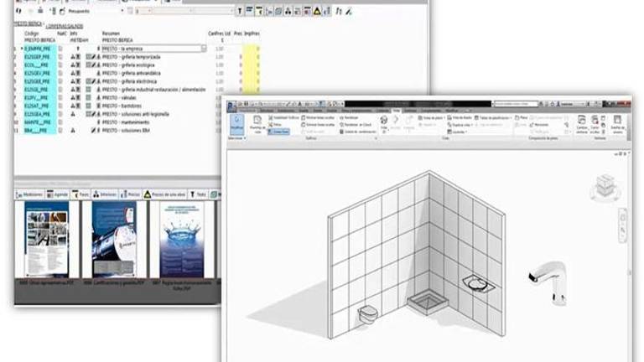Open the third PDF thumbnail with water splash
The width and height of the screenshot is (644, 362).
181,240
